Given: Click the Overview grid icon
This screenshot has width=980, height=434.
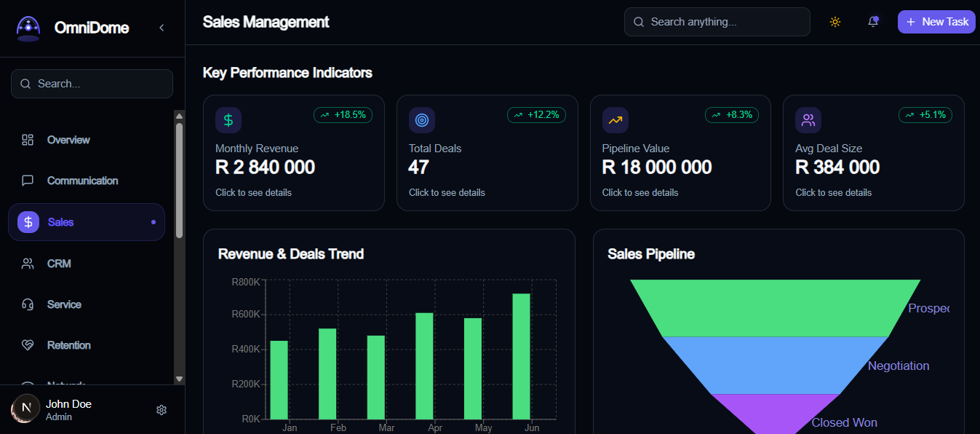Looking at the screenshot, I should (28, 140).
